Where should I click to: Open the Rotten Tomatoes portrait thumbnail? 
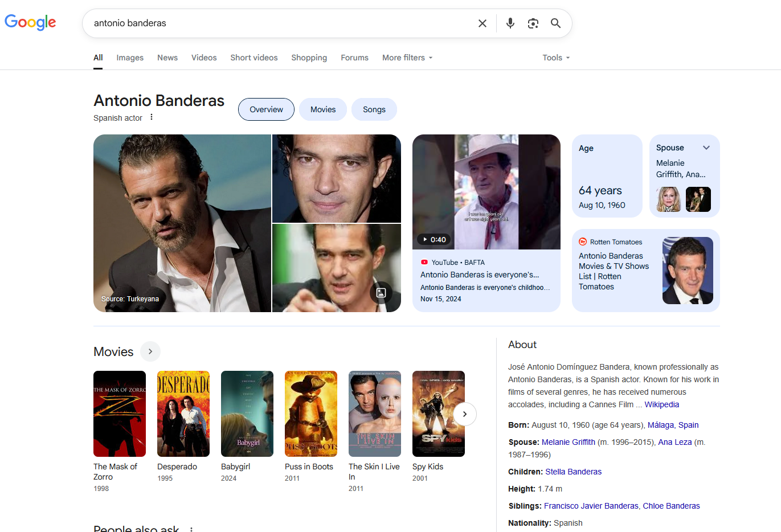coord(688,271)
